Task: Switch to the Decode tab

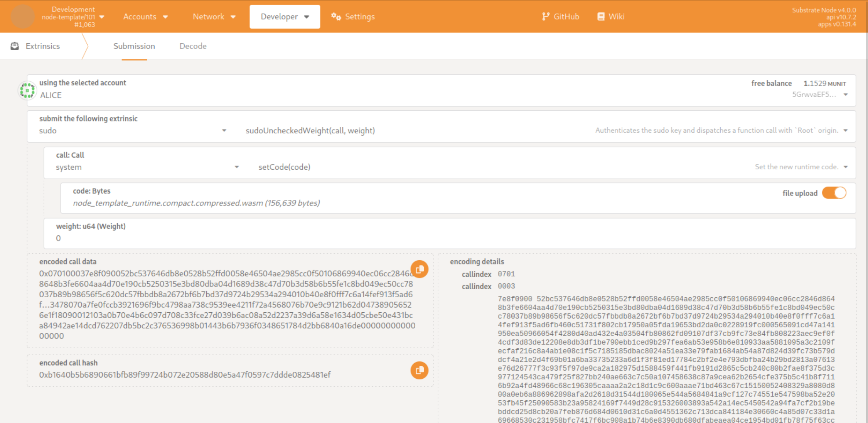Action: coord(193,46)
